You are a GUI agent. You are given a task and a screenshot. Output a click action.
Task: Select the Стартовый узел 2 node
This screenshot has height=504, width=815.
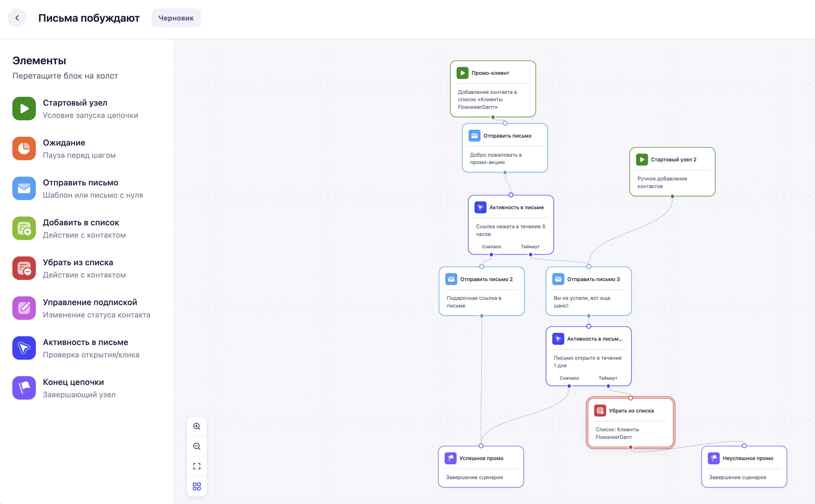[672, 172]
